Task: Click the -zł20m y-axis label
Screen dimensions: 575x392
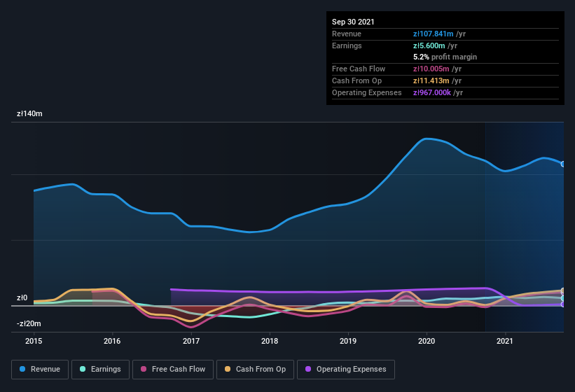Action: click(x=29, y=324)
